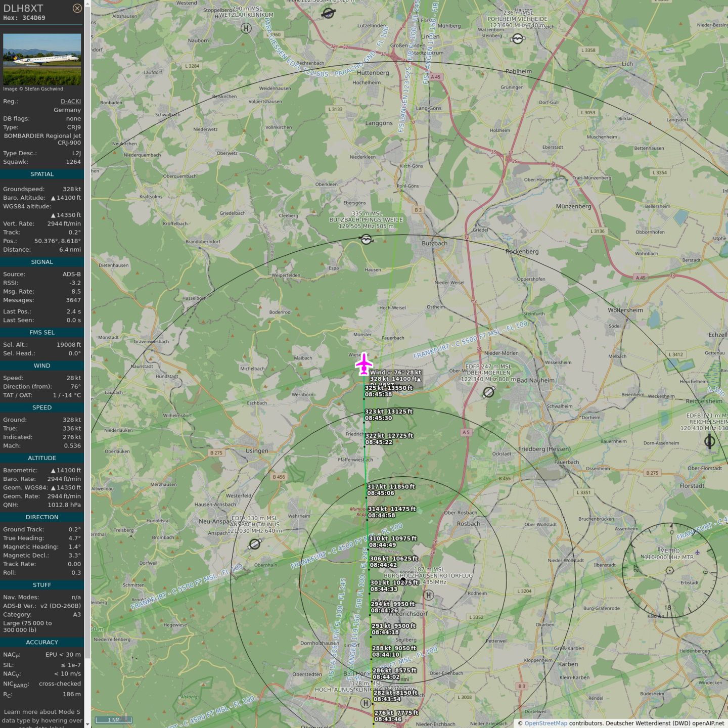This screenshot has width=728, height=728.
Task: Click the Ober-Moerlen EDFP airfield icon
Action: pyautogui.click(x=488, y=392)
